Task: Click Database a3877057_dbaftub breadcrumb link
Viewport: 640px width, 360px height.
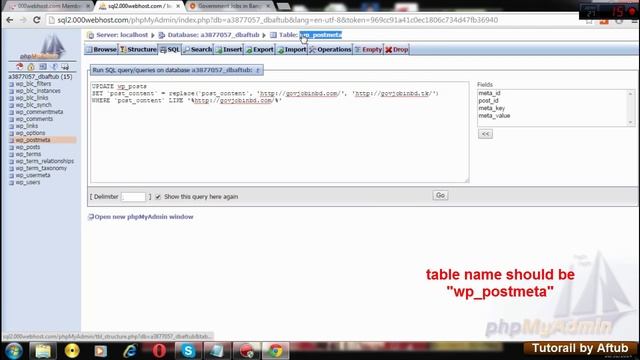Action: [213, 35]
